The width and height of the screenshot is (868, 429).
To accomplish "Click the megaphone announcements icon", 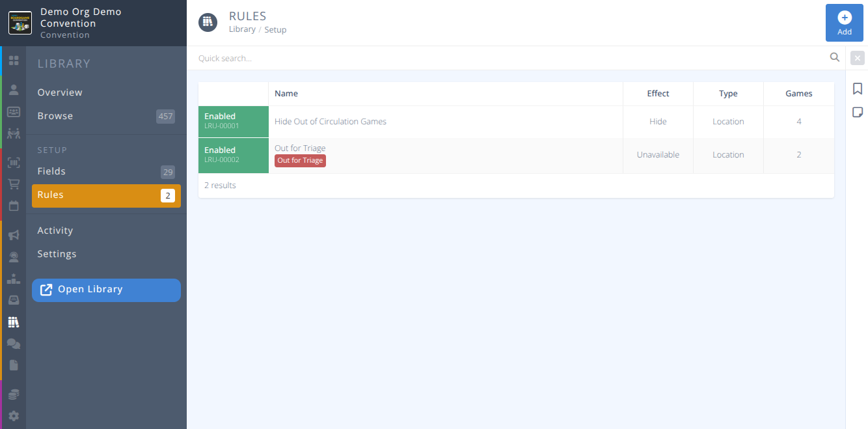I will (14, 236).
